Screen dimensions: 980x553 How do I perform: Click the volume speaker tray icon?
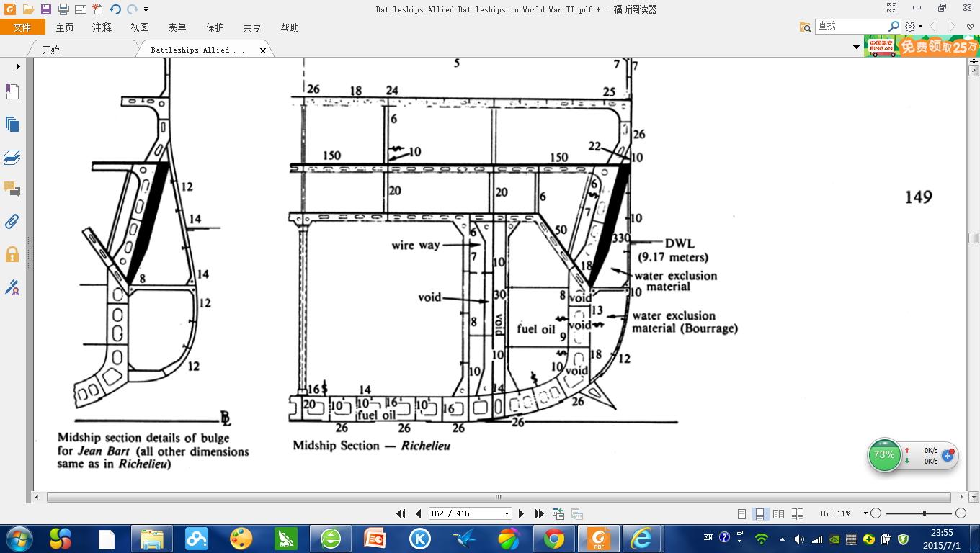pos(799,539)
